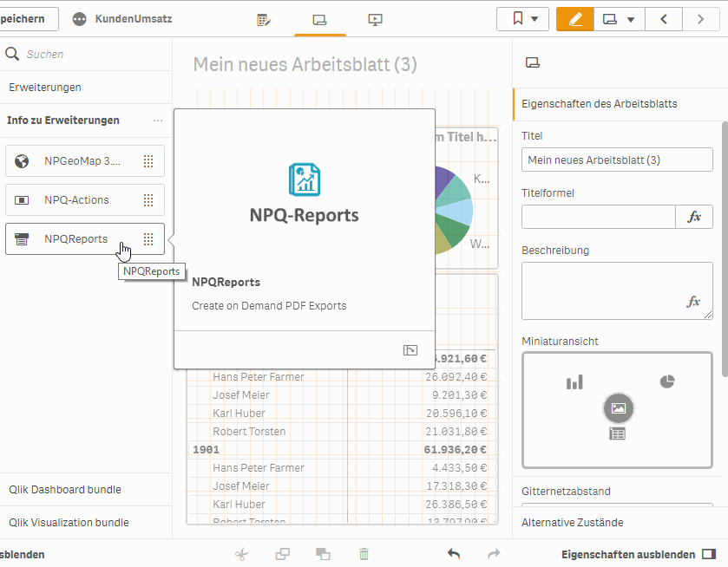Click the drag handle of NPQ-Actions
The height and width of the screenshot is (567, 728).
point(148,200)
